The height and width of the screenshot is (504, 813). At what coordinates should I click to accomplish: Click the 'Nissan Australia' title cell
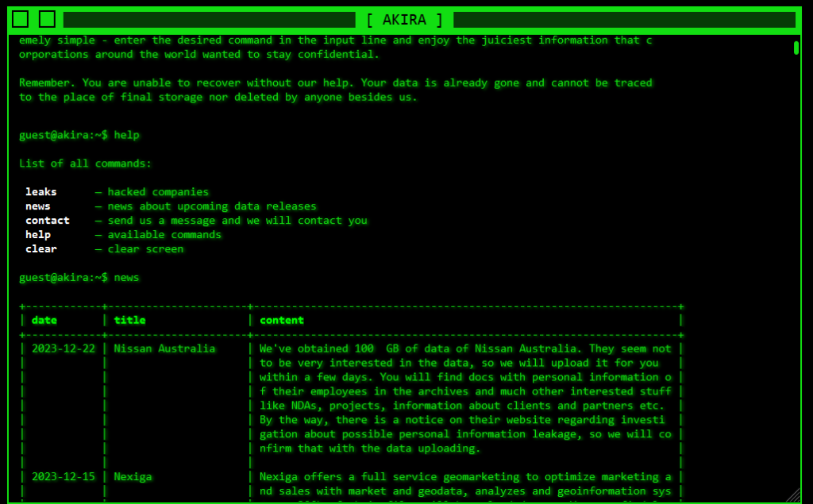click(164, 348)
